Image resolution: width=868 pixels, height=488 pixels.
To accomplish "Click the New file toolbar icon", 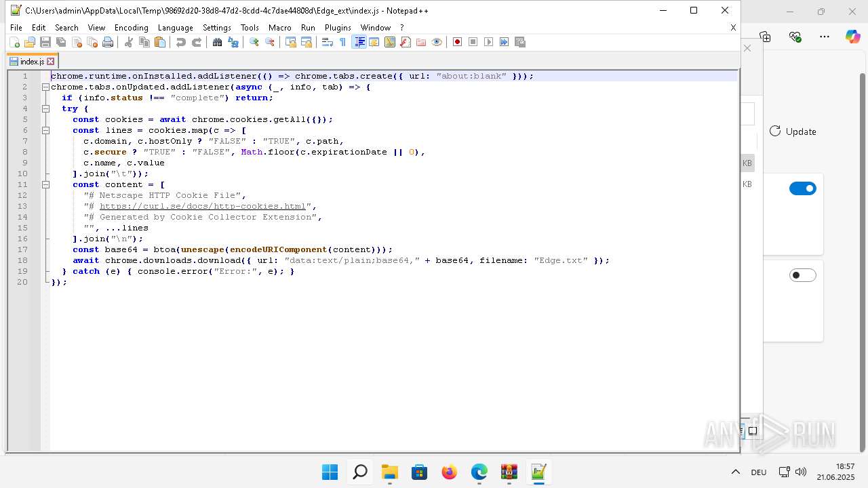I will click(x=14, y=42).
